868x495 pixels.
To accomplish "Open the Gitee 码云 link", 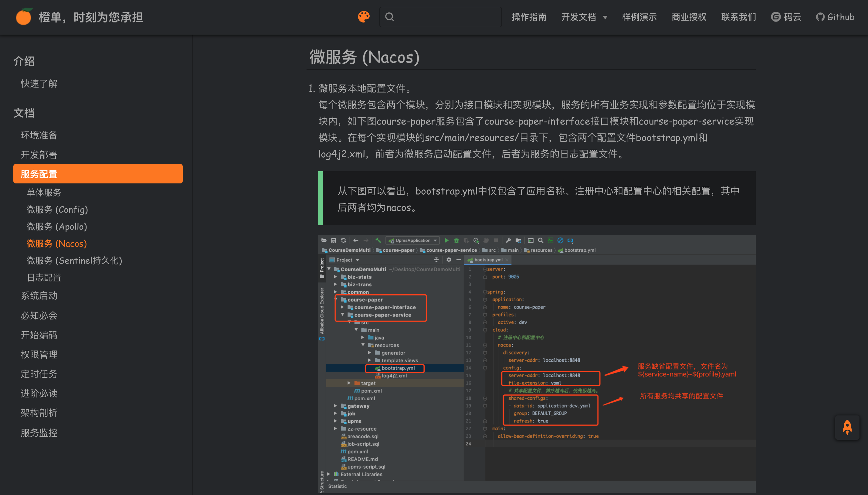I will tap(786, 17).
